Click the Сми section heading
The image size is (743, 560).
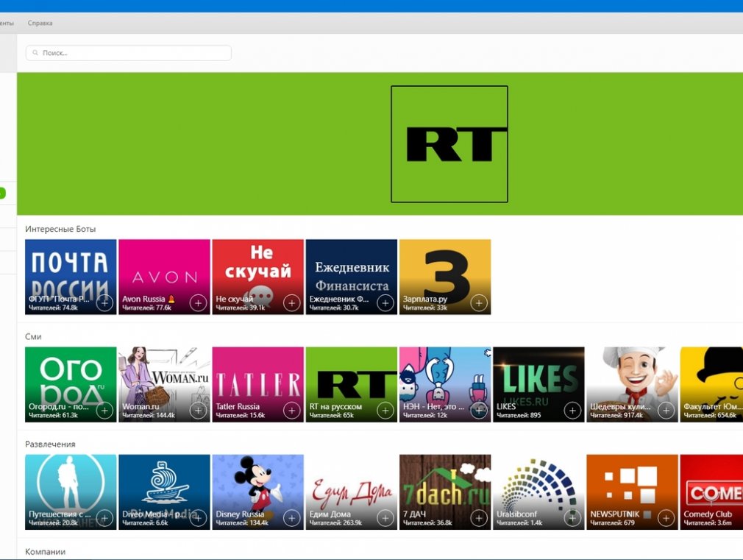(33, 337)
